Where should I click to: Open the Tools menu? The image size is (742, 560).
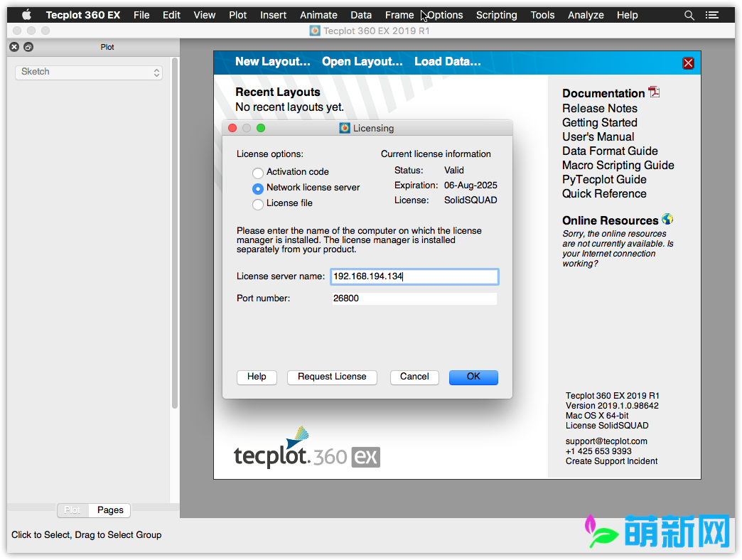(542, 15)
